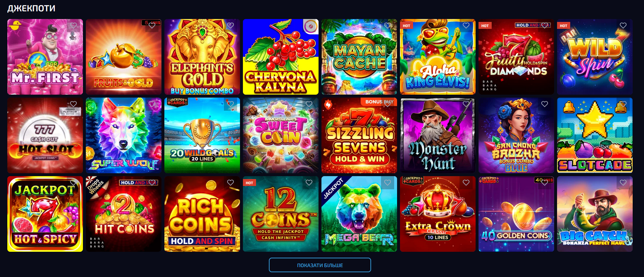Click heart icon on Big Catch tile
Image resolution: width=644 pixels, height=277 pixels.
pos(623,183)
